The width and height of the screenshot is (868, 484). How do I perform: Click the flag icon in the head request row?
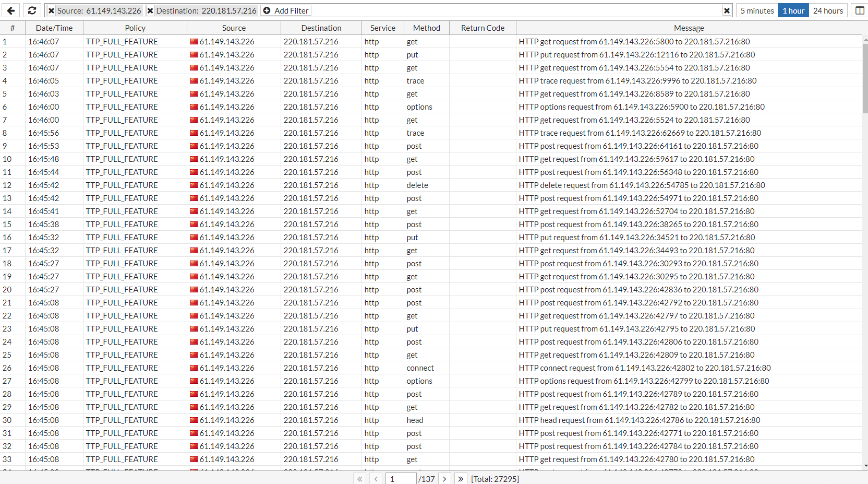pos(194,420)
